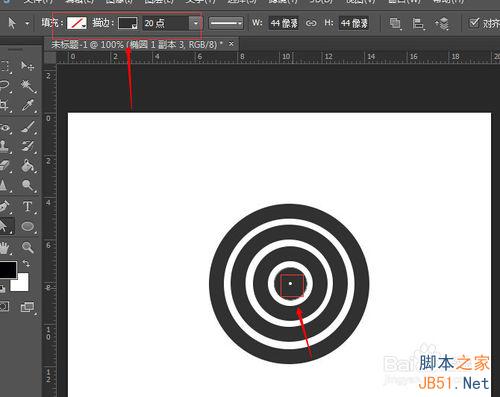Select the Eyedropper tool
The width and height of the screenshot is (500, 397).
tap(28, 106)
